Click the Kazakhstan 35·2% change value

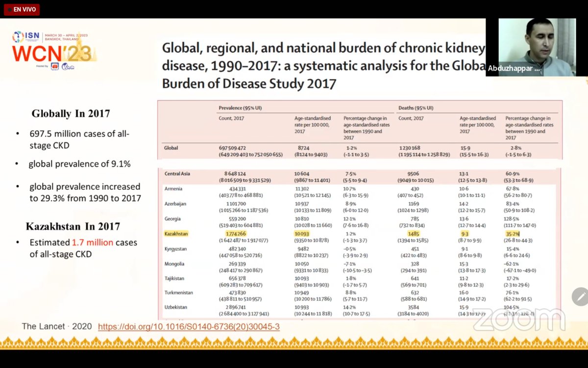pyautogui.click(x=513, y=234)
